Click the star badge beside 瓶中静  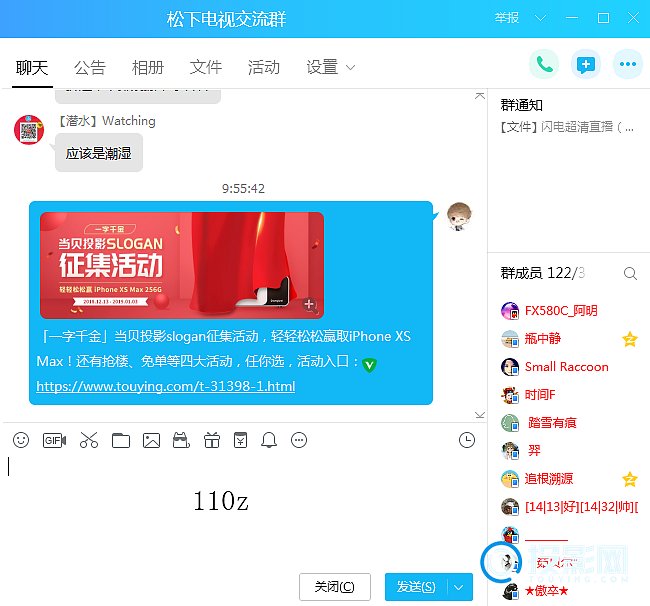(630, 339)
